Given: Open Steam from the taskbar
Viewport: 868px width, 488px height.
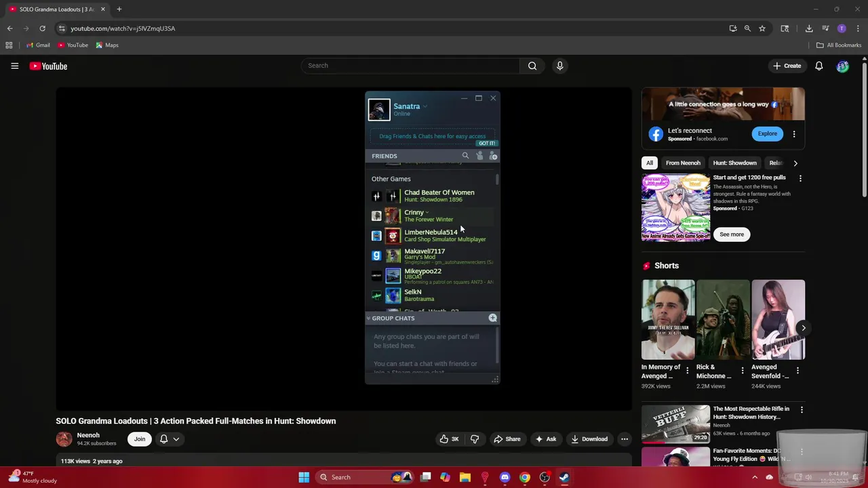Looking at the screenshot, I should pos(564,477).
